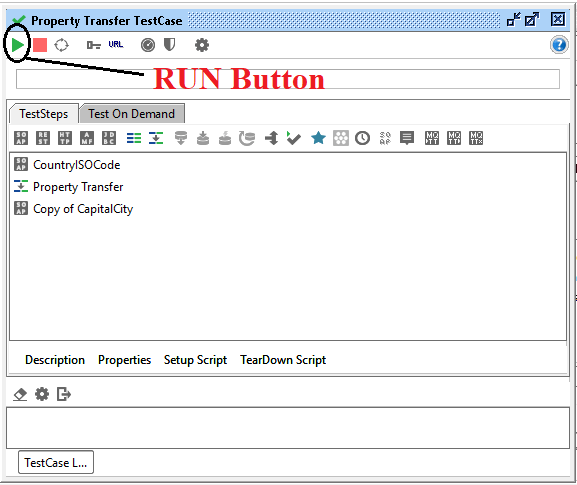Click inside the empty log output area
This screenshot has height=485, width=577.
pyautogui.click(x=288, y=428)
